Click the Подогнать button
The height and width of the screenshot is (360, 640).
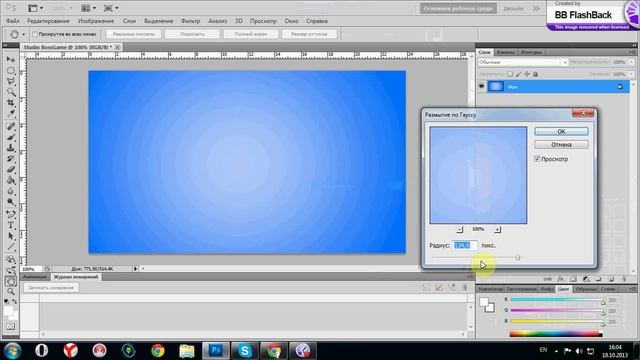(x=192, y=34)
